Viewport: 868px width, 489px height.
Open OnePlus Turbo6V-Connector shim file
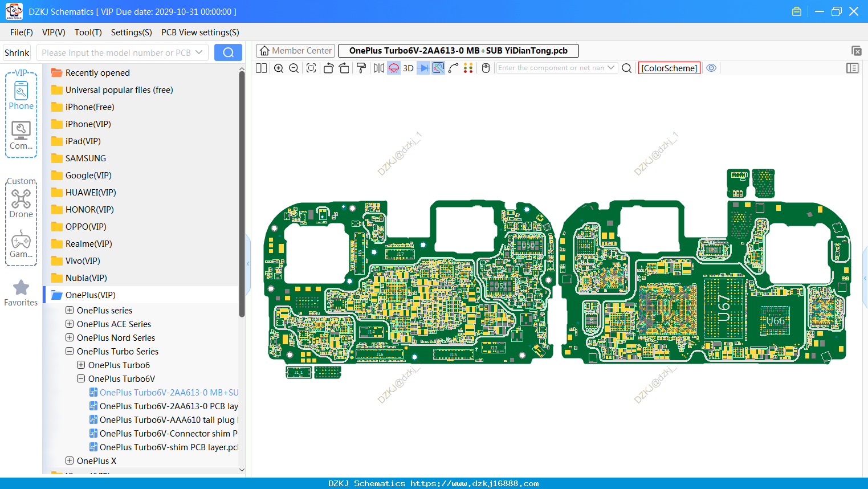click(x=164, y=433)
